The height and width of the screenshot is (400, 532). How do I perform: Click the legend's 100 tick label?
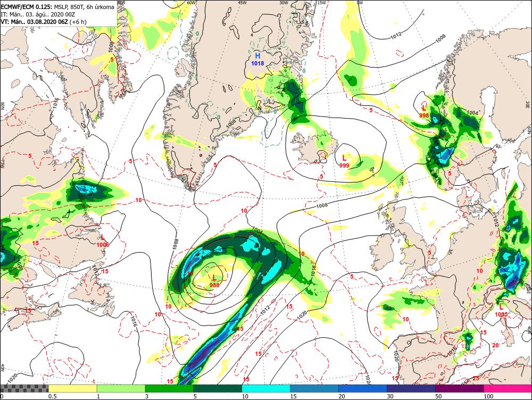pos(488,396)
